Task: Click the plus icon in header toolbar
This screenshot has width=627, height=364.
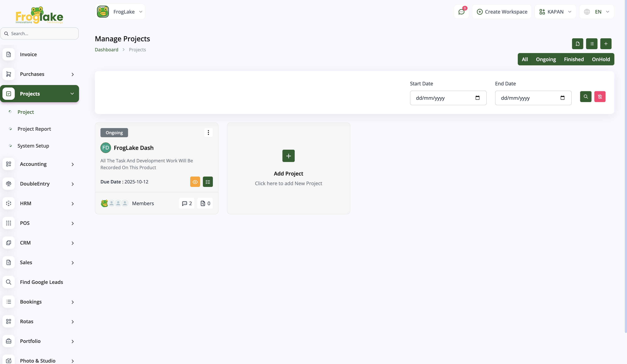Action: pos(606,44)
